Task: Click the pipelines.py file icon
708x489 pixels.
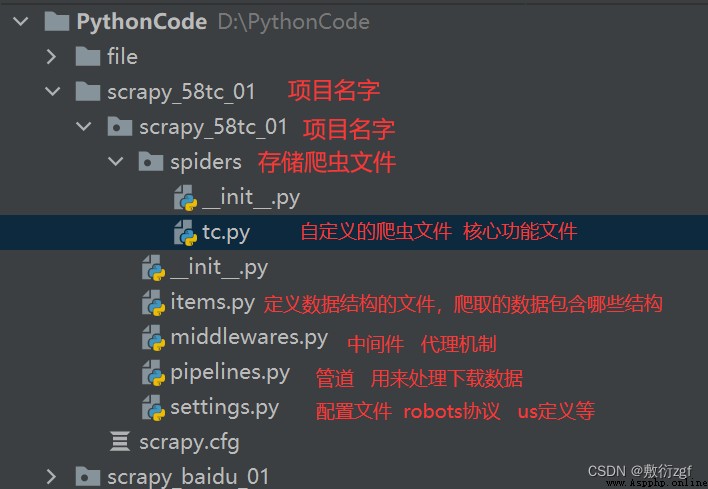Action: tap(154, 373)
